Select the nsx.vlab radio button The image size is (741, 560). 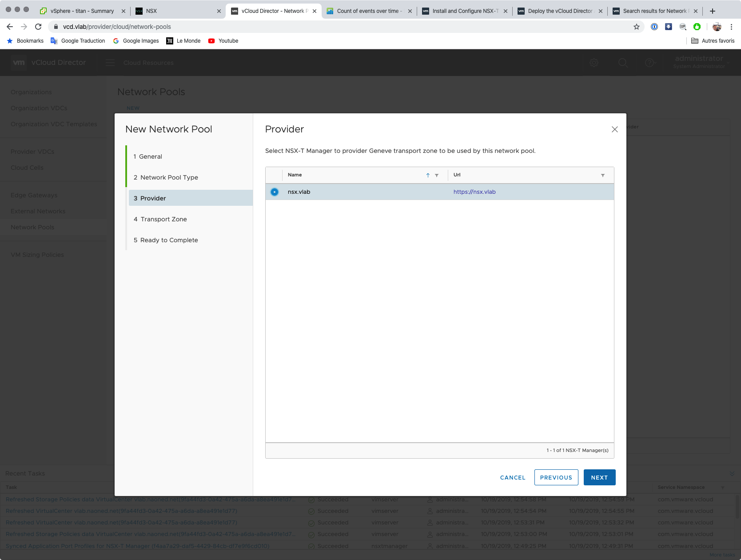[275, 192]
